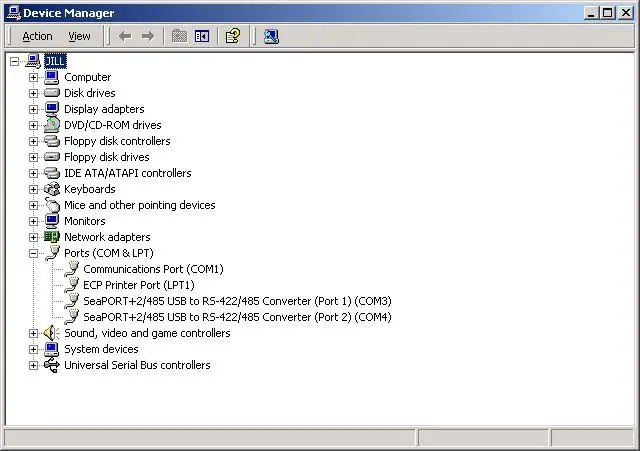The height and width of the screenshot is (451, 640).
Task: Click the speaker icon for Sound controllers
Action: (52, 333)
